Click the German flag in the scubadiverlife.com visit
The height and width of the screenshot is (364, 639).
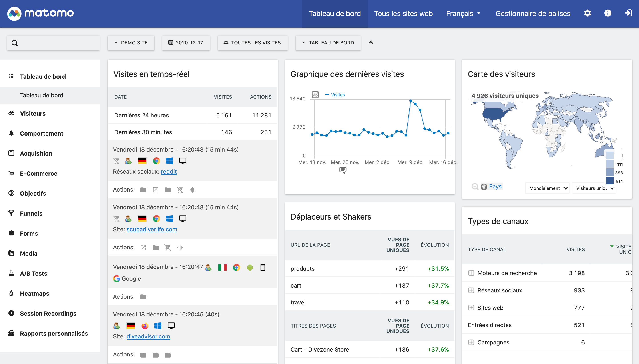point(142,219)
